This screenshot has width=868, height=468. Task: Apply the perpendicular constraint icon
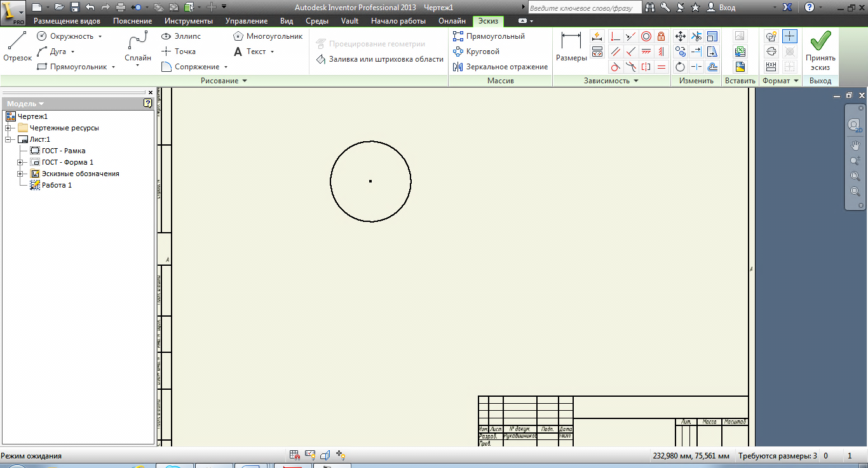pos(630,52)
